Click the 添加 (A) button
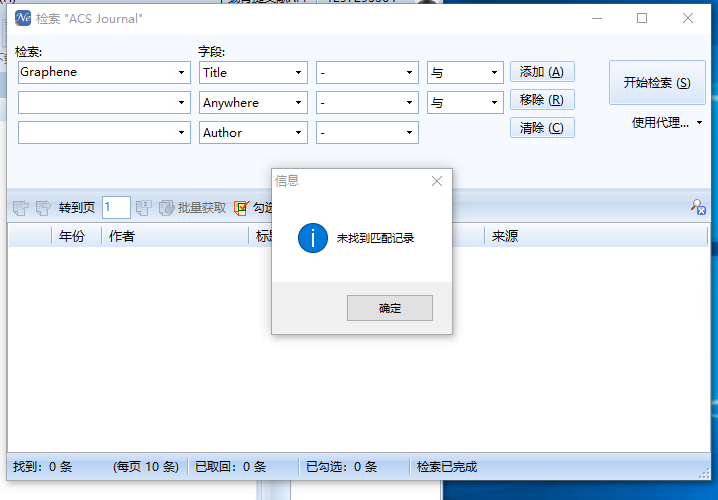This screenshot has height=500, width=718. point(542,72)
